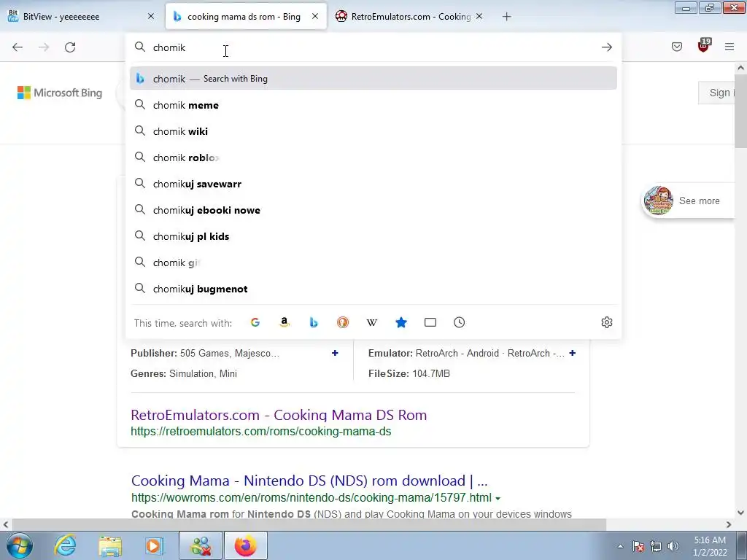
Task: Click the scroll down arrow
Action: pos(740,513)
